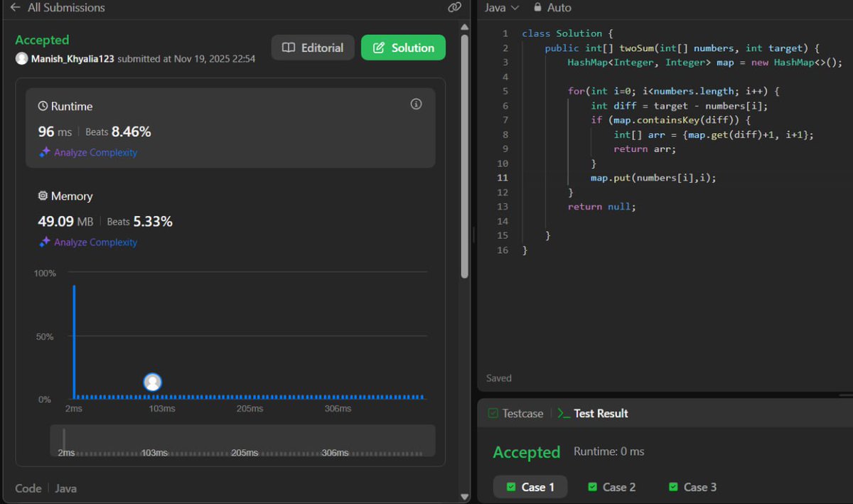The height and width of the screenshot is (504, 853).
Task: Click the 'Beats 5.33%' text
Action: point(139,221)
